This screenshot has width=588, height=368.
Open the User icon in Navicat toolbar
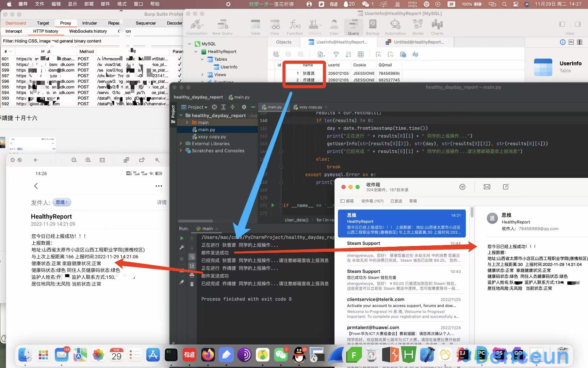click(x=334, y=27)
